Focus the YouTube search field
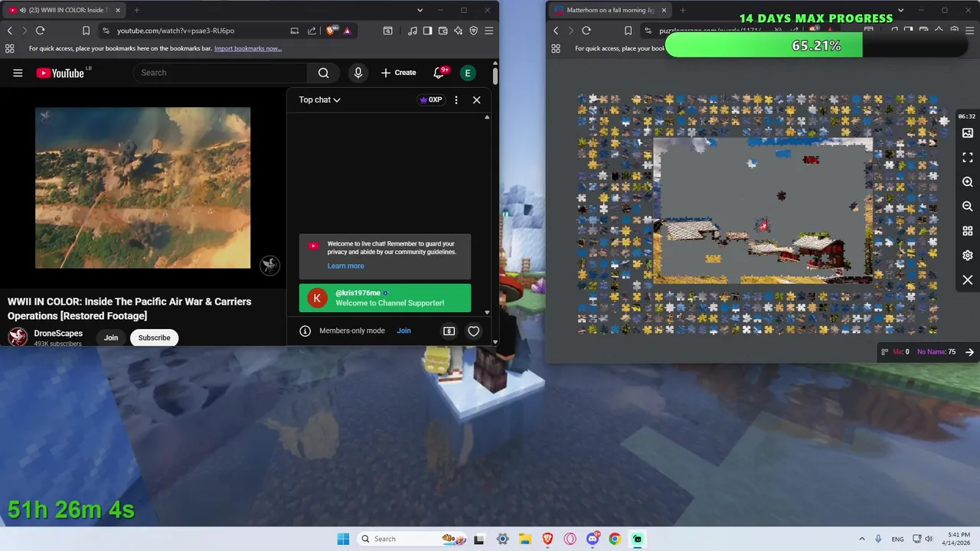The width and height of the screenshot is (980, 551). (x=220, y=73)
